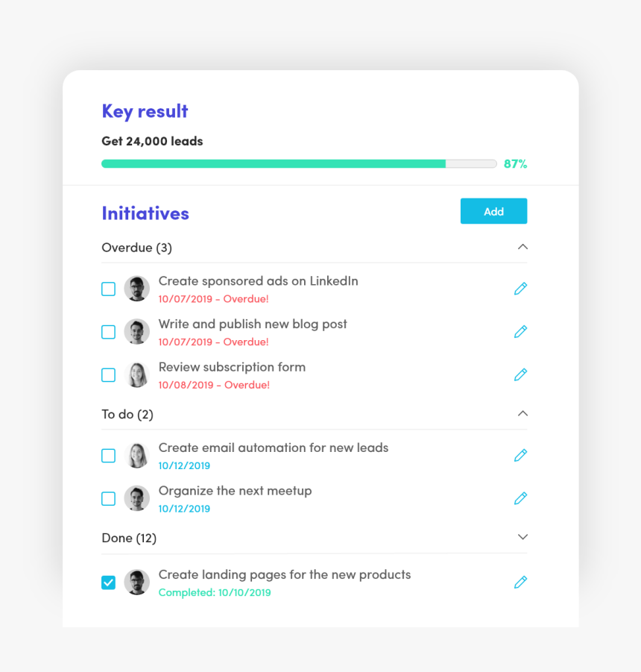Check the Organize the next meetup checkbox
The image size is (641, 672).
pyautogui.click(x=108, y=498)
